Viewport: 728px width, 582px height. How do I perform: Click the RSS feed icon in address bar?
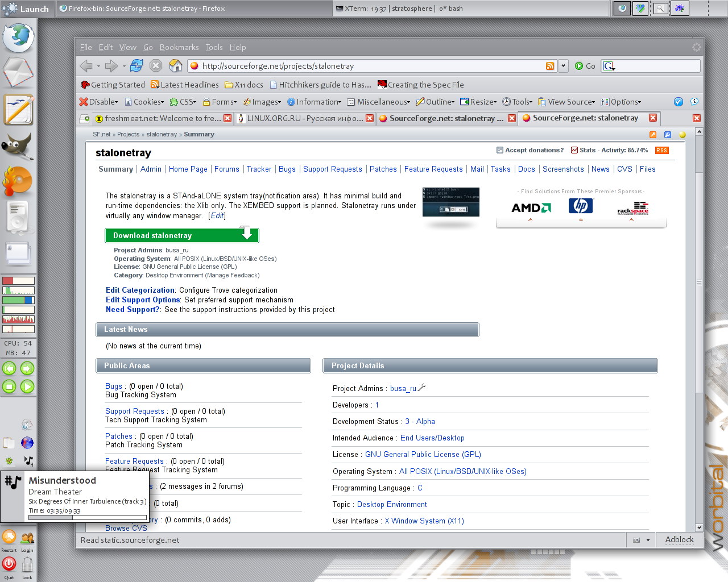point(550,66)
